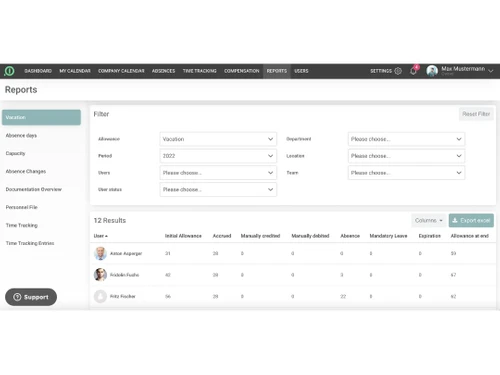
Task: Select Time Tracking report in sidebar
Action: point(22,225)
